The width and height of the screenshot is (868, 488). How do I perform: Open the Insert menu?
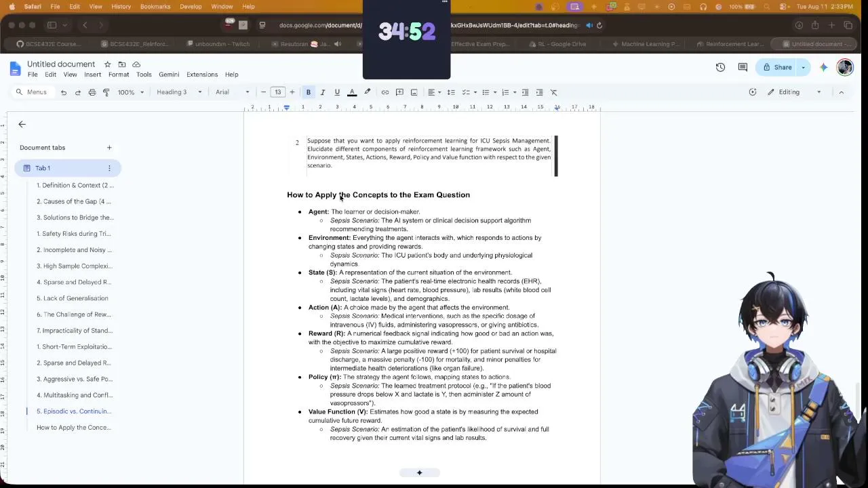click(x=93, y=75)
